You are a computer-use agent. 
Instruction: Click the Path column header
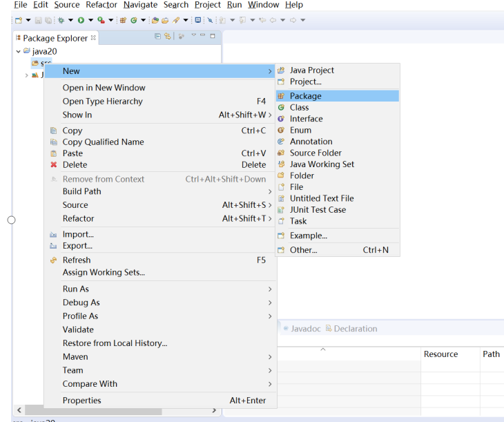[492, 354]
